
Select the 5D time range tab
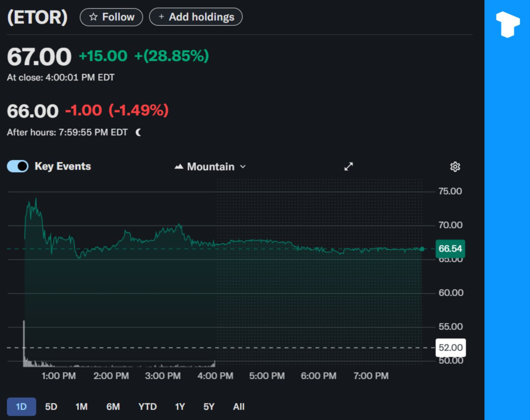51,407
